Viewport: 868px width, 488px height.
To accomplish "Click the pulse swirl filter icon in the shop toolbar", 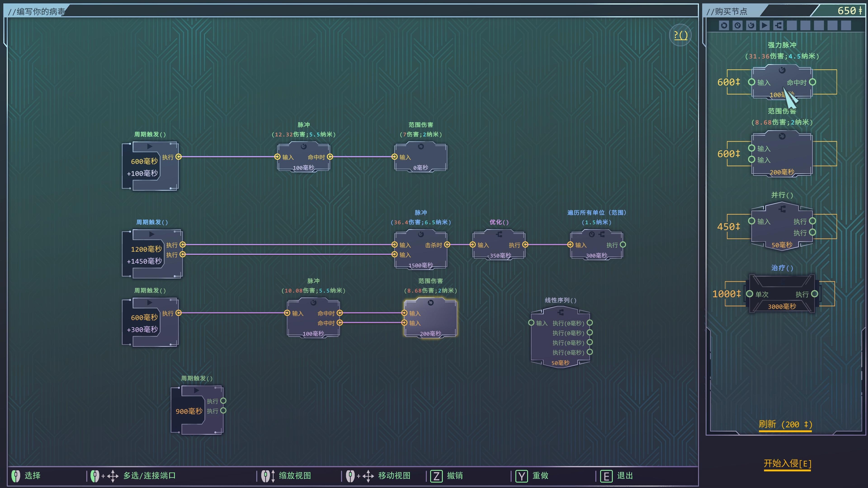I will click(751, 25).
